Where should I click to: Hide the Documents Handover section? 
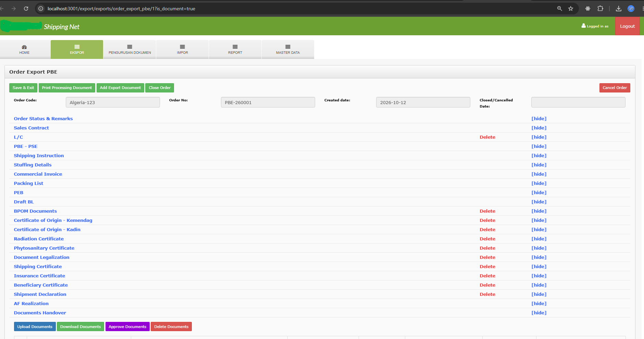539,313
